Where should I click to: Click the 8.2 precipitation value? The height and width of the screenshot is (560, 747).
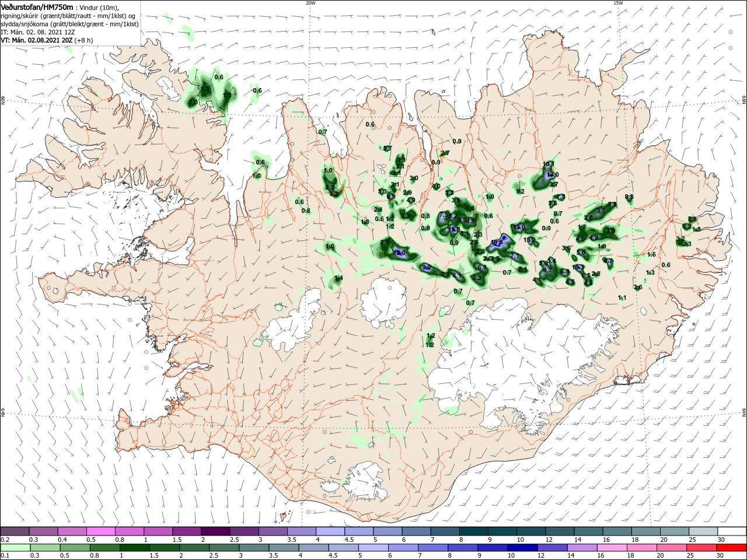coord(453,216)
